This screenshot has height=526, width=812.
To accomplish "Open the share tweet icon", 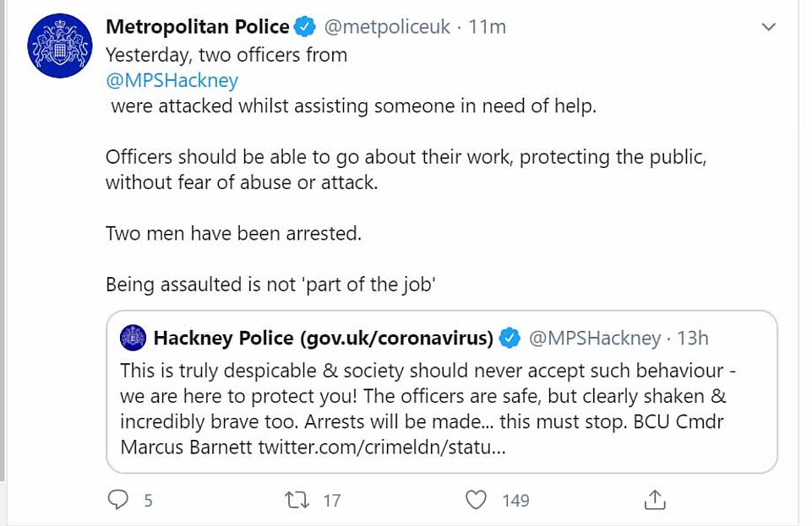I will click(655, 500).
